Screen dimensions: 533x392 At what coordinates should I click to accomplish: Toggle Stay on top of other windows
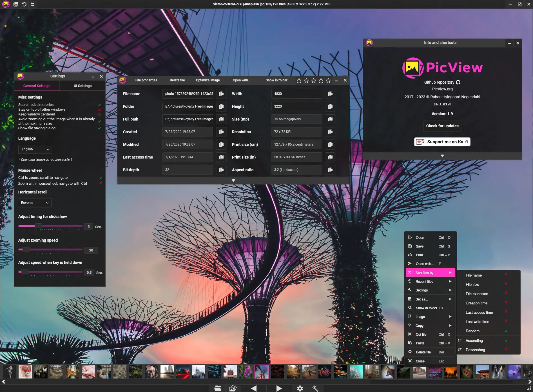tap(100, 110)
